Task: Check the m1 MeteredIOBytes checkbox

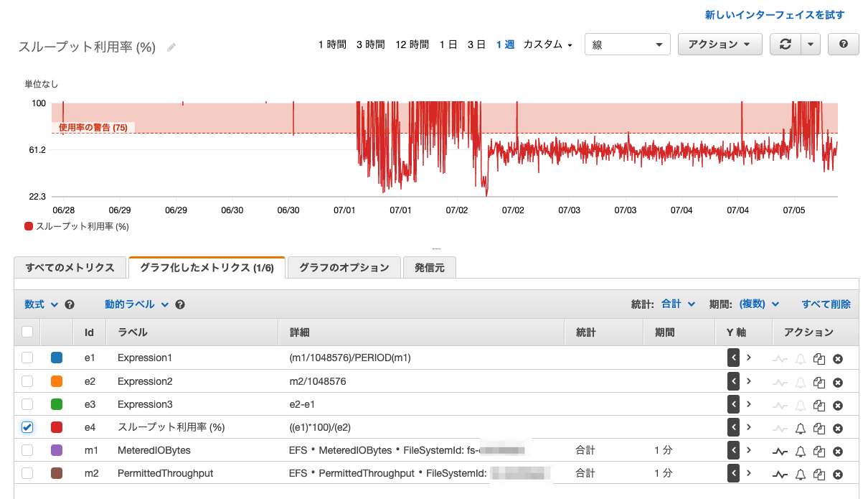Action: (x=27, y=450)
